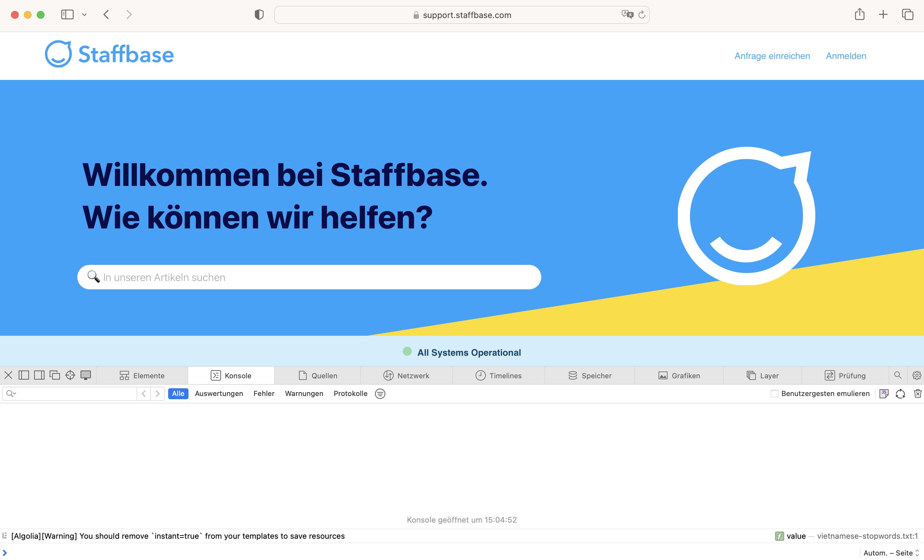Image resolution: width=924 pixels, height=560 pixels.
Task: Switch to the Netzwerk tab
Action: pos(406,375)
